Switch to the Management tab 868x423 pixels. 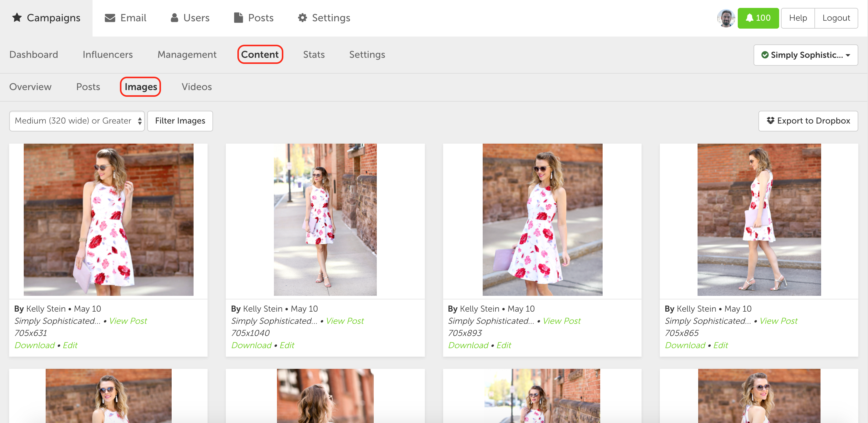[x=187, y=54]
